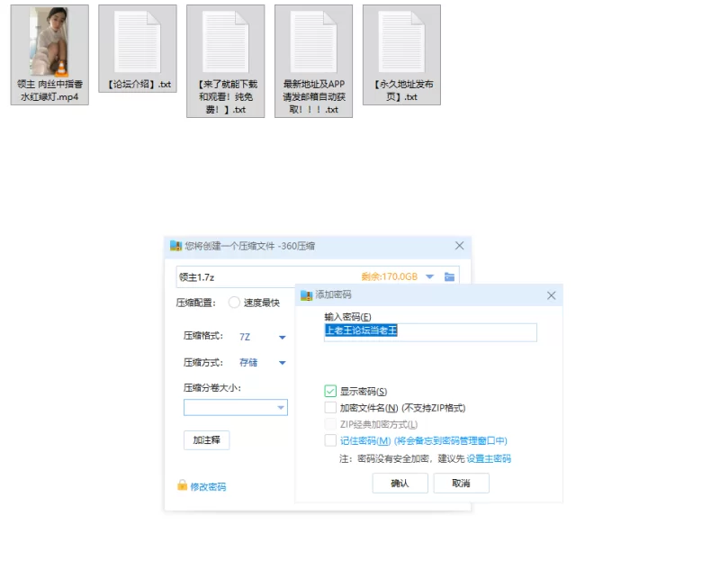Close the 添加密码 dialog
The image size is (720, 588).
[x=552, y=295]
